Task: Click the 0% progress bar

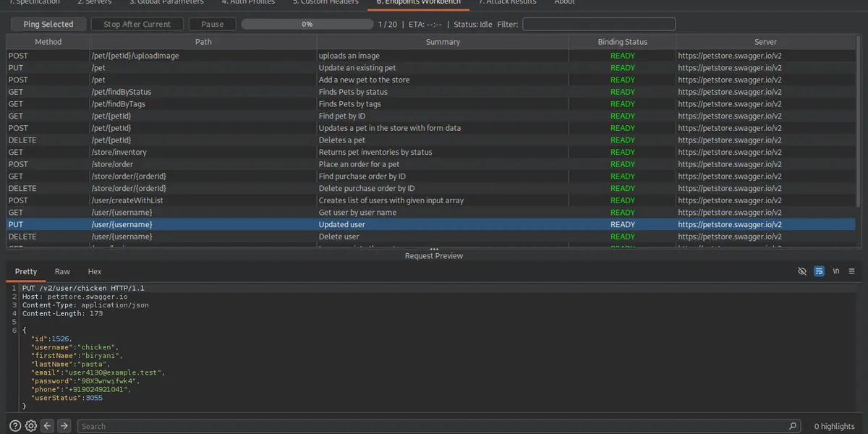Action: 307,24
